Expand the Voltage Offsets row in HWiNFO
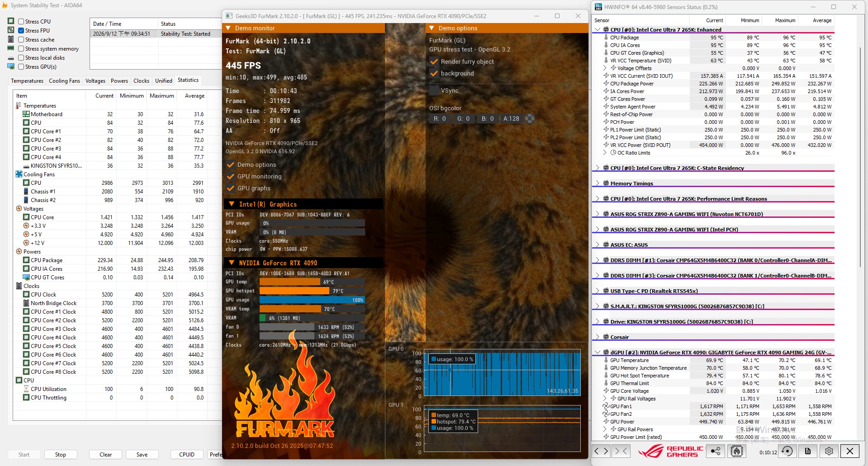 click(605, 68)
